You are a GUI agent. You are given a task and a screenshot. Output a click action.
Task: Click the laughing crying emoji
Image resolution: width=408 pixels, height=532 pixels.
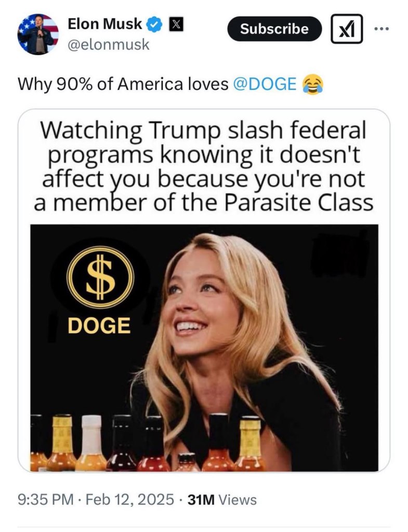tap(312, 84)
